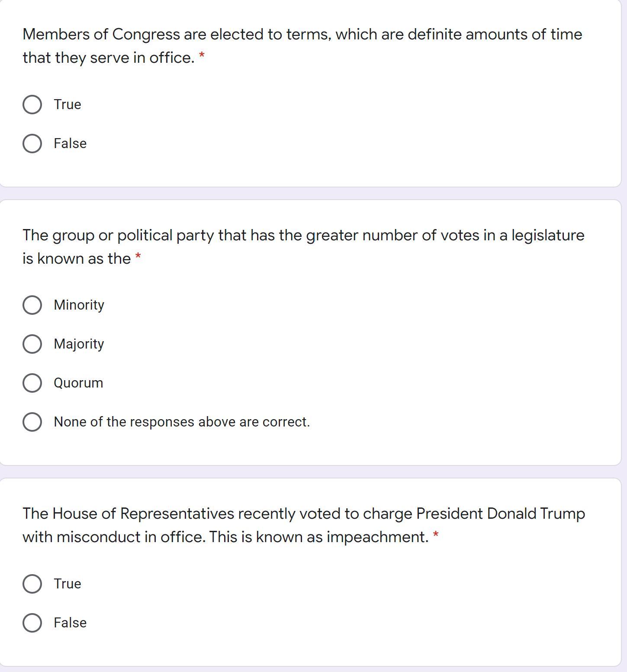
Task: Click the 'Minority' option label text
Action: [79, 305]
